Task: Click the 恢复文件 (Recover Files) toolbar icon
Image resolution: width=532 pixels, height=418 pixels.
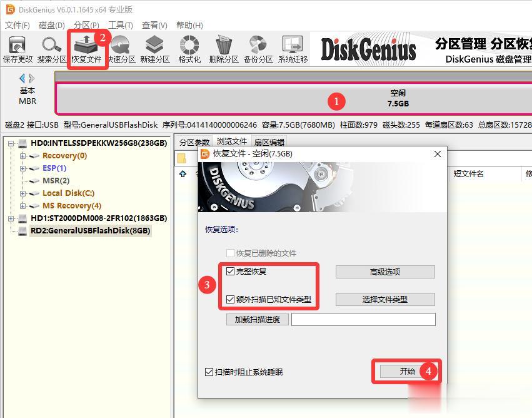Action: tap(86, 49)
